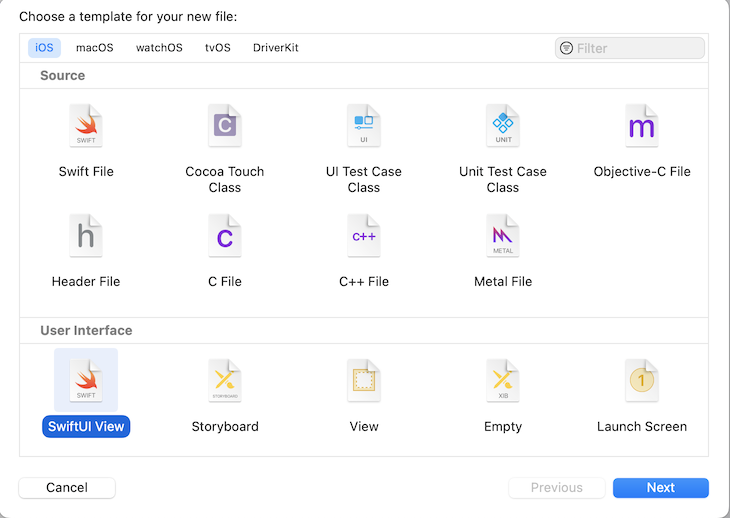Pick the C File template icon
The width and height of the screenshot is (730, 518).
[x=225, y=237]
